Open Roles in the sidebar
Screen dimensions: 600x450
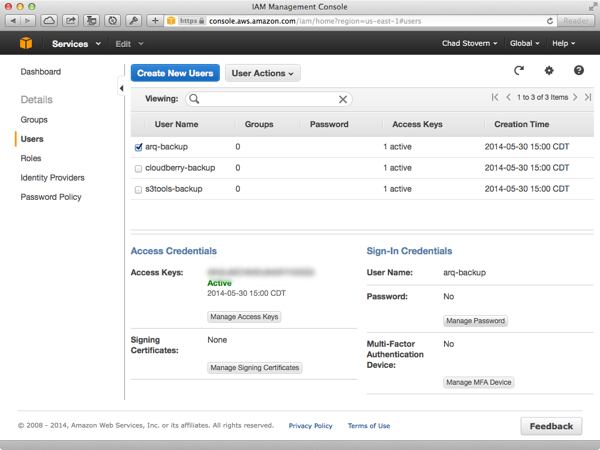point(31,158)
